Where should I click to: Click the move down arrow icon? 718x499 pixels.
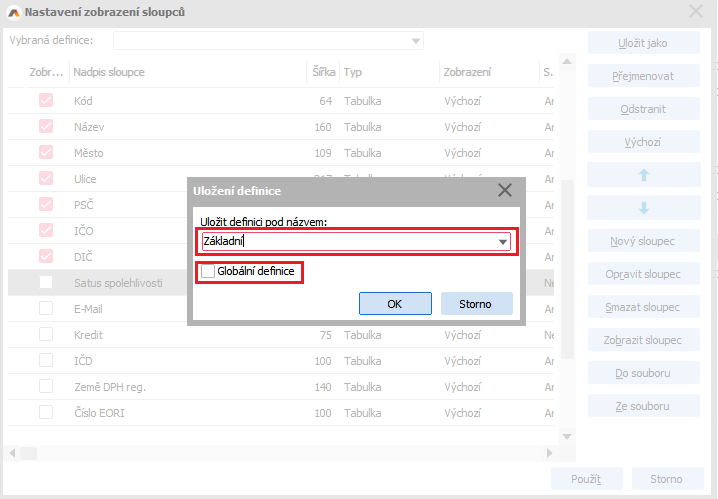[643, 208]
